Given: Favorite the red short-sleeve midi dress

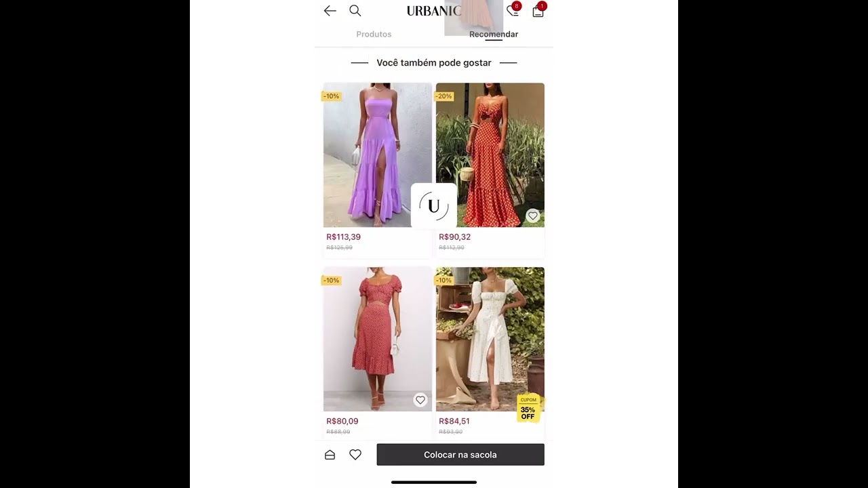Looking at the screenshot, I should (420, 401).
